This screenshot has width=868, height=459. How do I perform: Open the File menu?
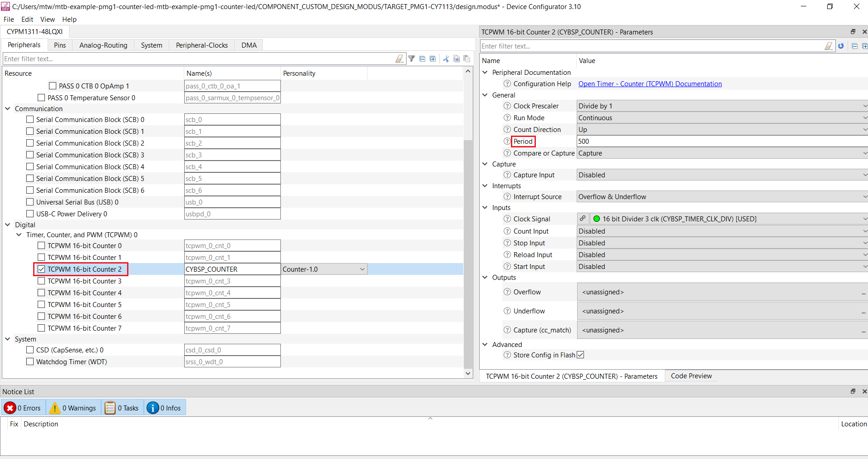click(9, 20)
